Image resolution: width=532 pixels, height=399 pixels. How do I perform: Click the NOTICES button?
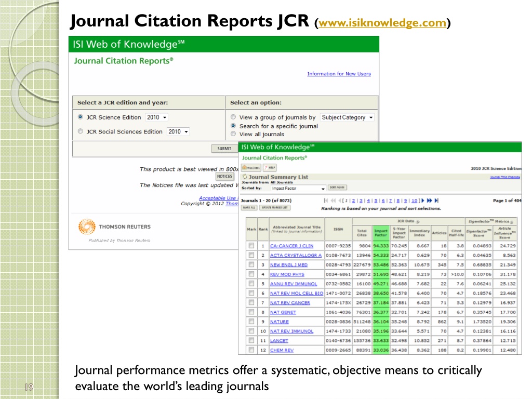coord(224,177)
